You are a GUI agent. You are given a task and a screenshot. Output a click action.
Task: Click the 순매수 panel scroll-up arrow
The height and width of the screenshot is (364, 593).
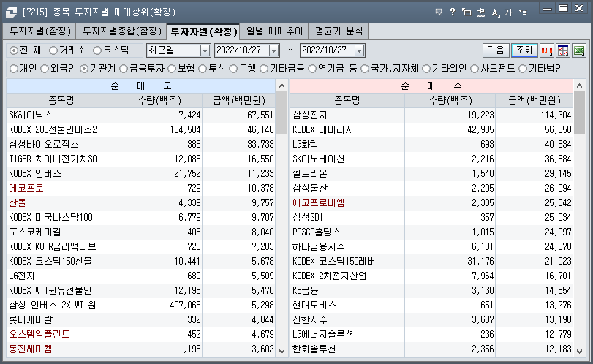click(x=579, y=86)
